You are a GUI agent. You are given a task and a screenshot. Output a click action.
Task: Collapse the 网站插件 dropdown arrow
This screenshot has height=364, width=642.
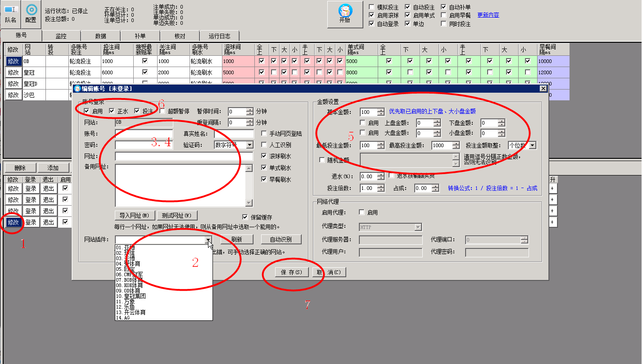208,240
